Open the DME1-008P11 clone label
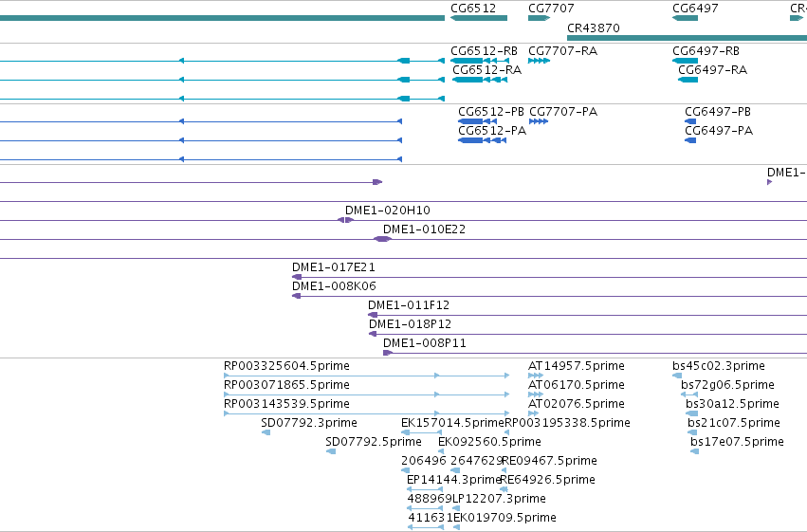 pyautogui.click(x=425, y=343)
